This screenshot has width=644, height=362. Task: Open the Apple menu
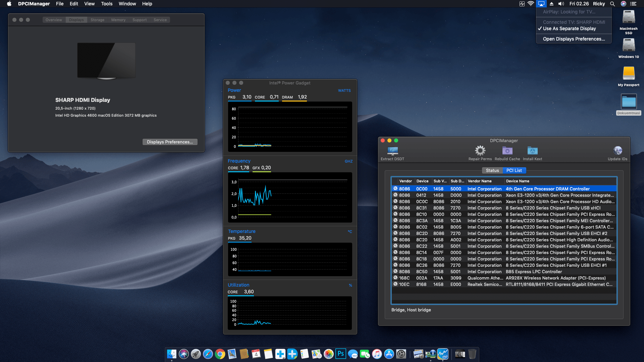tap(9, 4)
